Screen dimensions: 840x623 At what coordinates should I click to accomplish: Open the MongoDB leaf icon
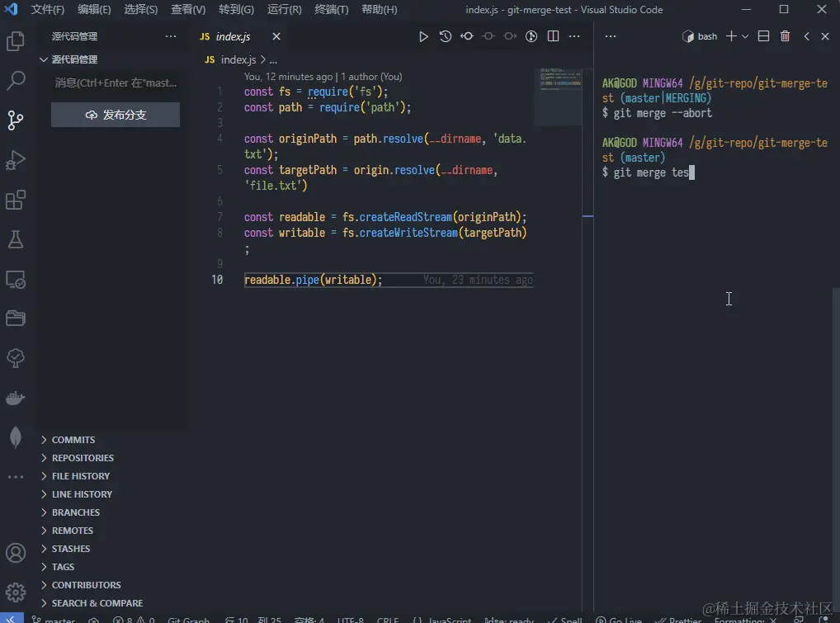pos(16,437)
